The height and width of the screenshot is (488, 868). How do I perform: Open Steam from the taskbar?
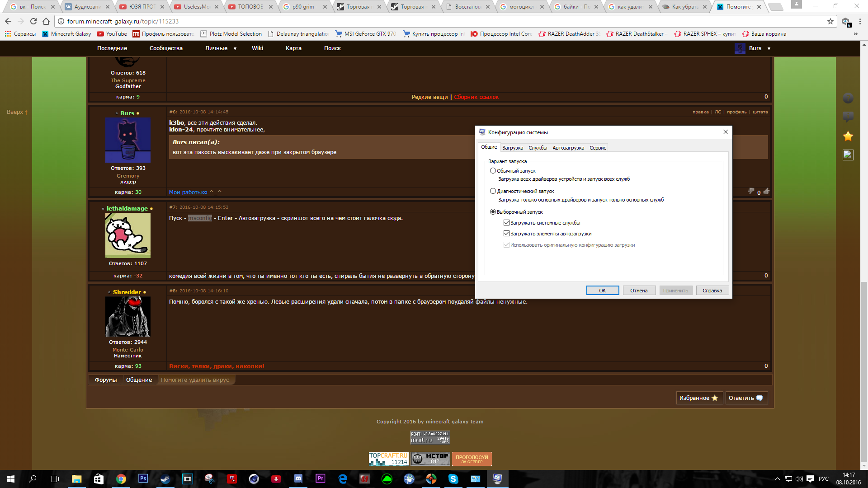[165, 479]
